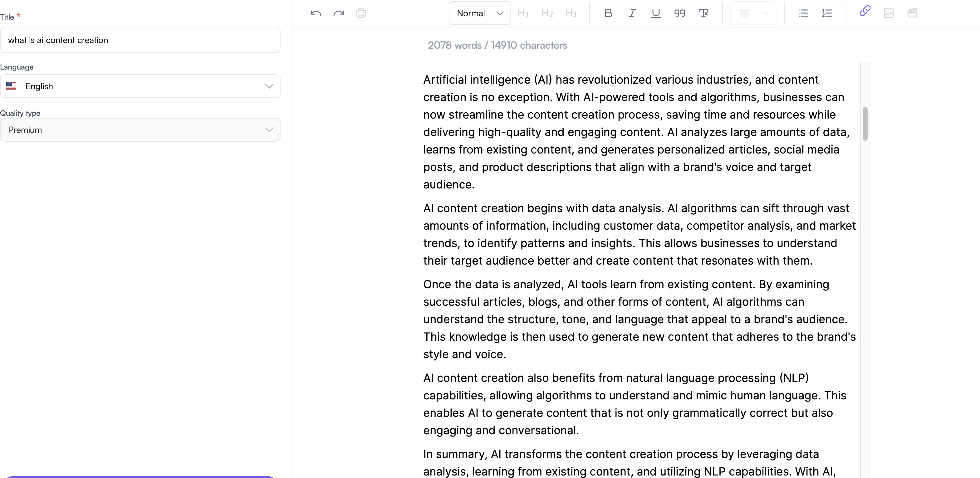Screen dimensions: 980x478
Task: Click the ordered list icon
Action: 826,12
